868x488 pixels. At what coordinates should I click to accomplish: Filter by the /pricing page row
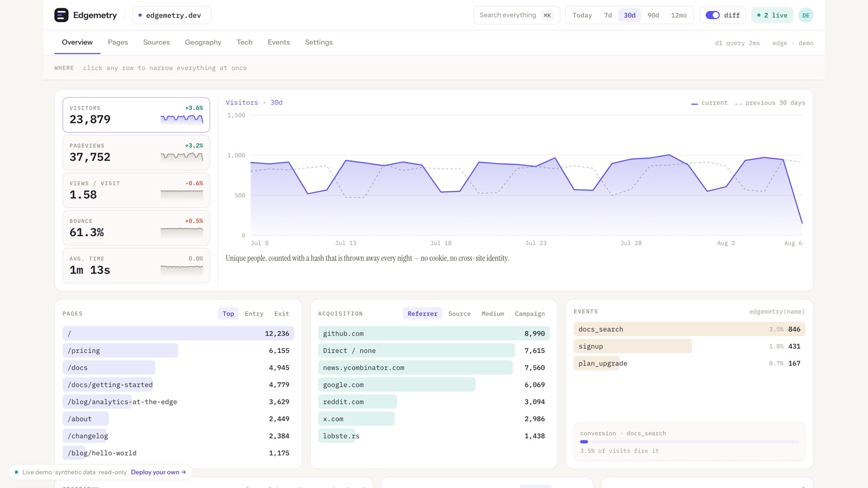pyautogui.click(x=178, y=351)
